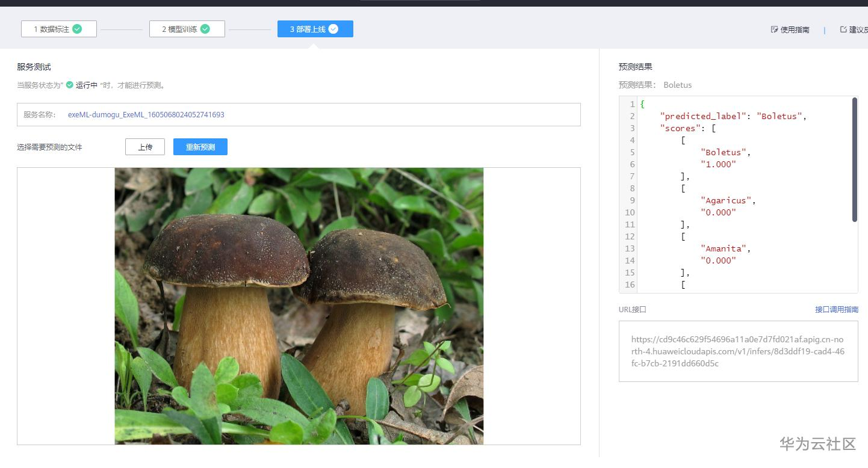Click the green check on step 2 模型训练
The height and width of the screenshot is (468, 868).
(x=205, y=29)
